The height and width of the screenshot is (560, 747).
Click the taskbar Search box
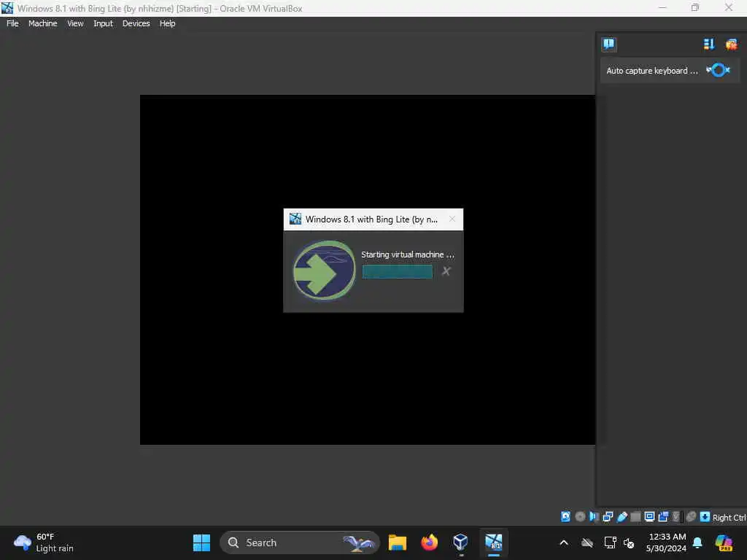tap(299, 542)
